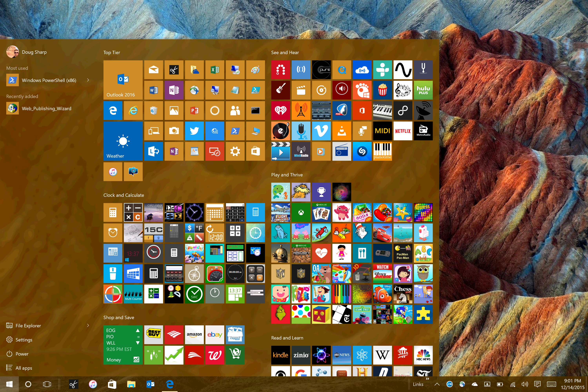This screenshot has height=392, width=588.
Task: Open File Explorer from Start menu
Action: [x=24, y=326]
